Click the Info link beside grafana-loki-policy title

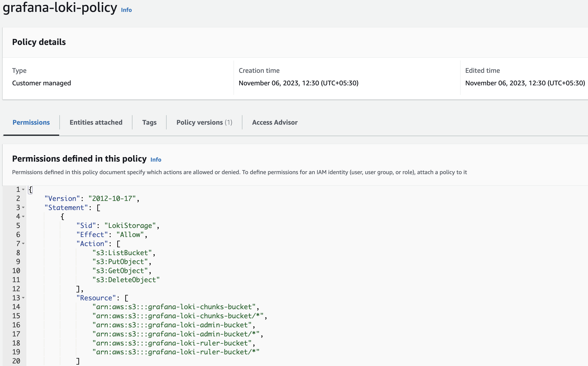[x=126, y=10]
